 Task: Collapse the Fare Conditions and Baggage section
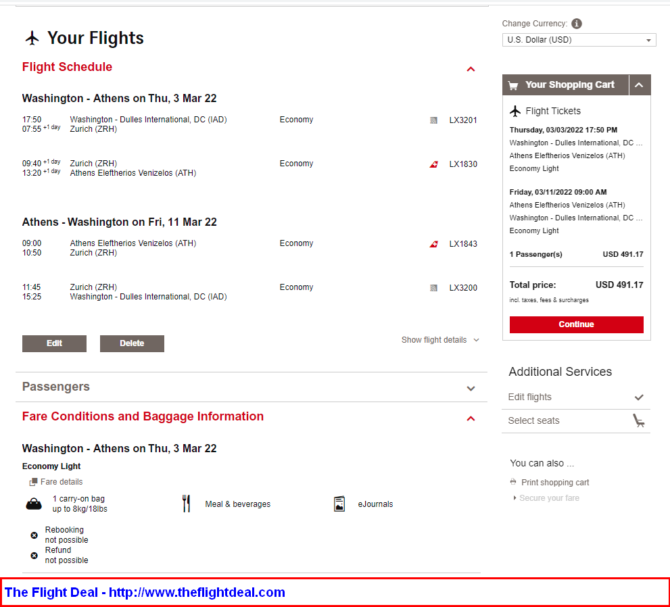click(x=471, y=418)
